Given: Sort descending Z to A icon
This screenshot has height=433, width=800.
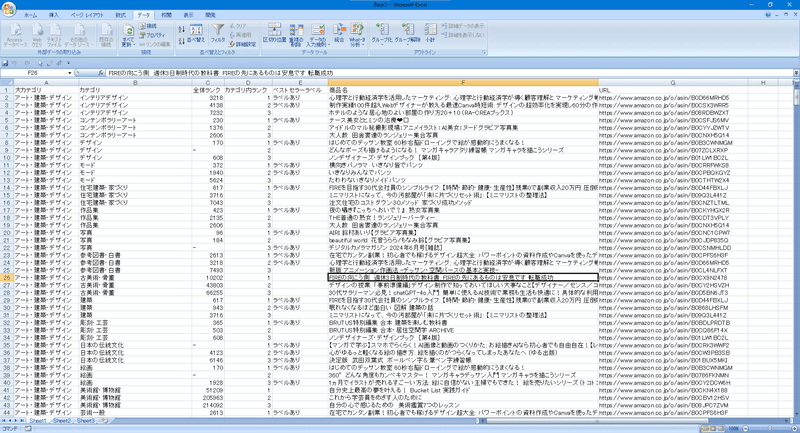Looking at the screenshot, I should click(182, 39).
